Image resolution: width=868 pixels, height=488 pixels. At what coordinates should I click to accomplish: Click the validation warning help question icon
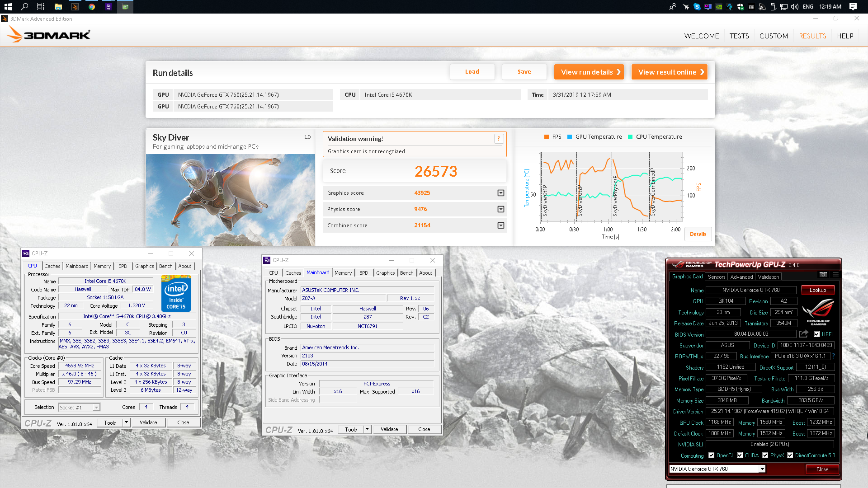[x=499, y=139]
